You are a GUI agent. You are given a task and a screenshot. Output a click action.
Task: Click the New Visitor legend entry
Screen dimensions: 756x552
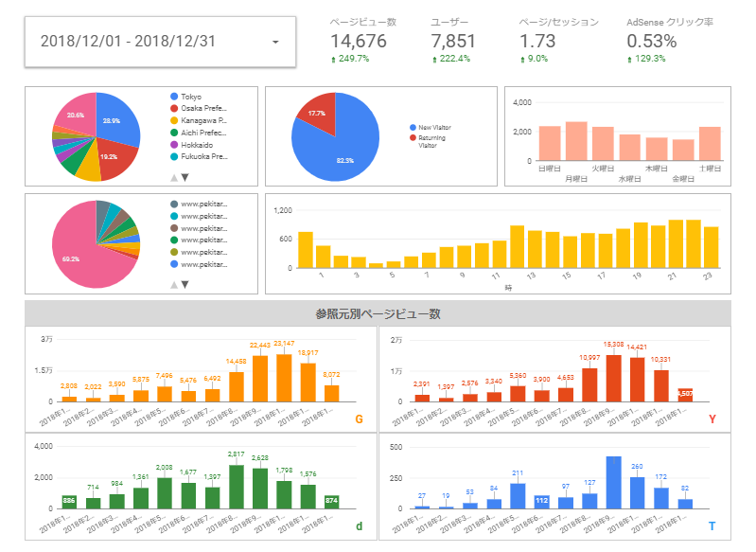[x=431, y=128]
